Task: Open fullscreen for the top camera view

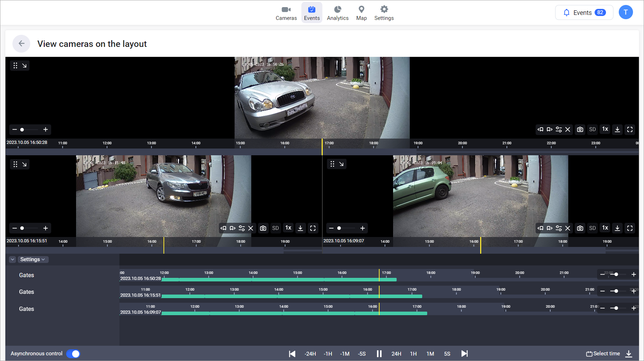Action: point(630,129)
